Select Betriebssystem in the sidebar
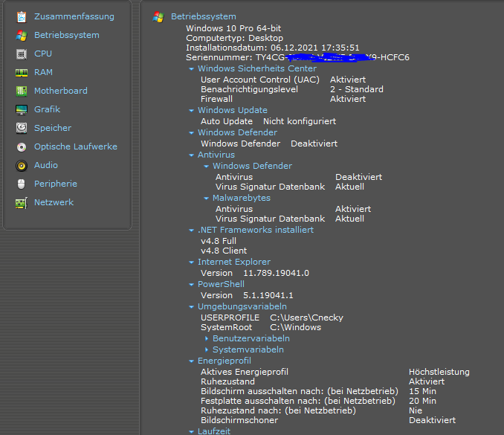504x435 pixels. [67, 35]
